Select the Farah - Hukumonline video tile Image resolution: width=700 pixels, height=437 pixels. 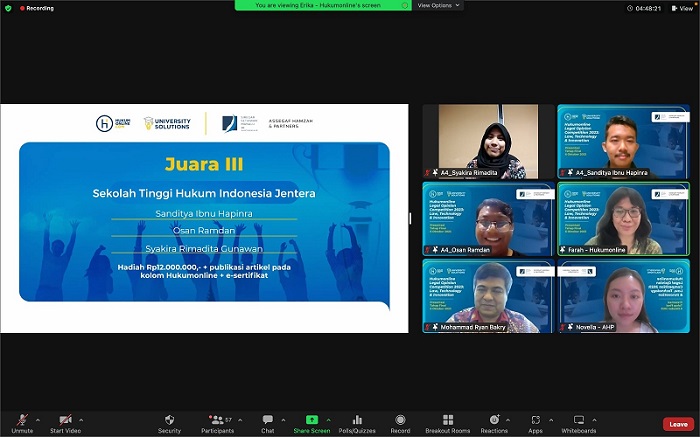[x=623, y=219]
